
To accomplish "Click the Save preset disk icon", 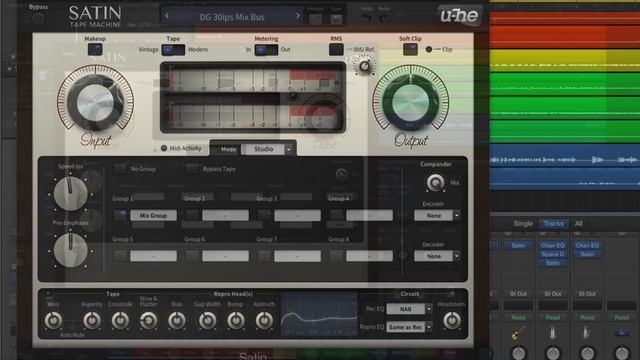I will (x=336, y=19).
